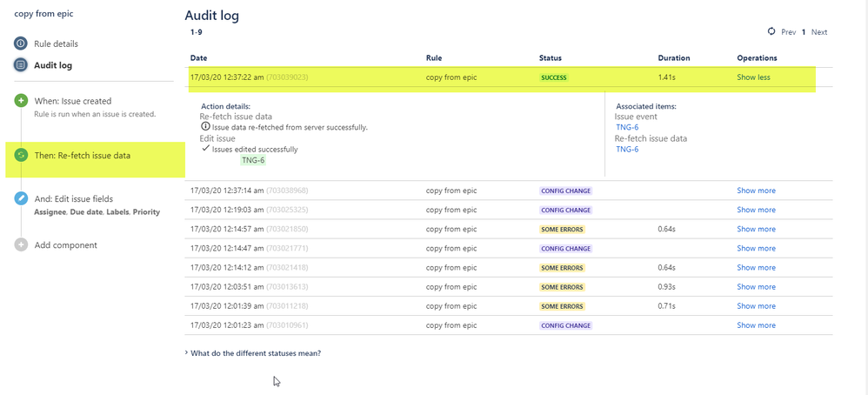Show more for the 12:37:14 am entry

click(756, 191)
